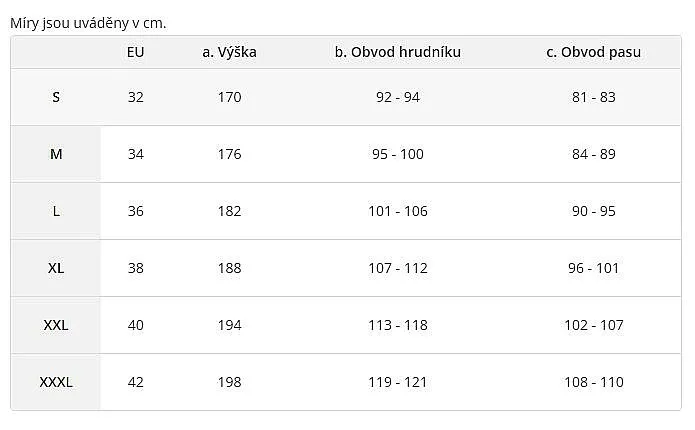Select the S size row label
Image resolution: width=695 pixels, height=430 pixels.
click(56, 97)
